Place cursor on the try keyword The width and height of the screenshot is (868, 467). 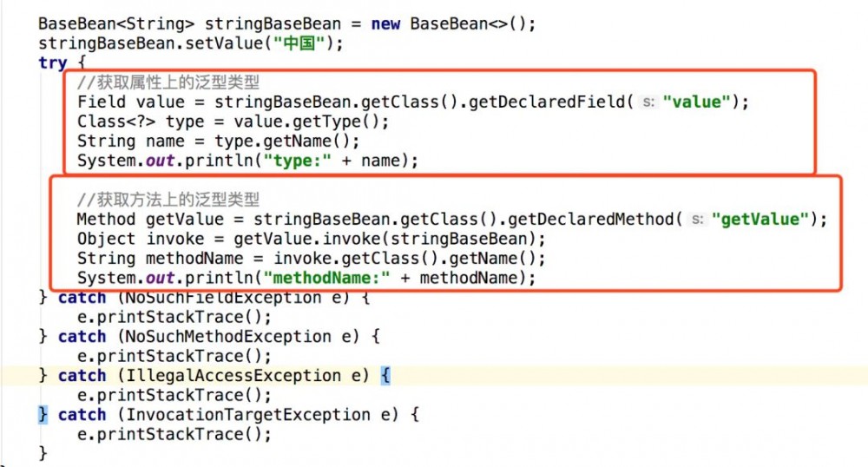pyautogui.click(x=52, y=63)
